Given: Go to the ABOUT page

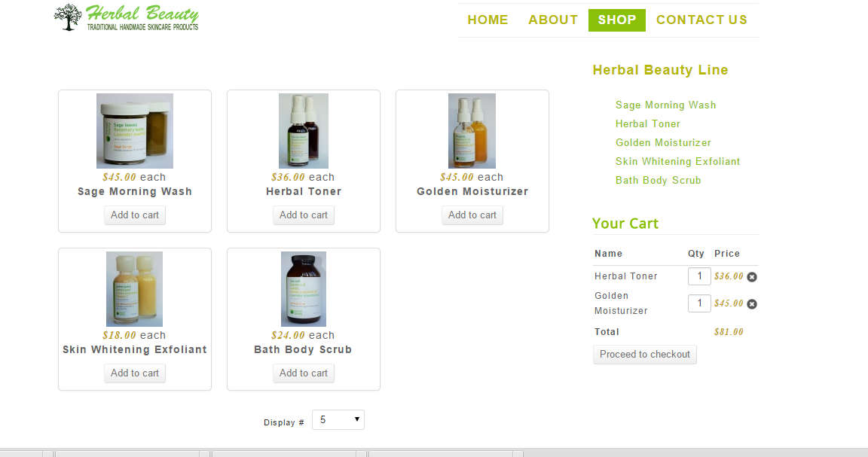Looking at the screenshot, I should 553,20.
